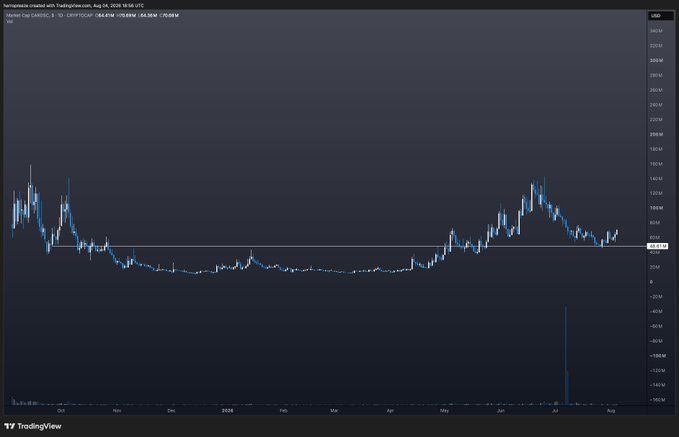Click the 200M price axis label
Image resolution: width=679 pixels, height=437 pixels.
656,134
